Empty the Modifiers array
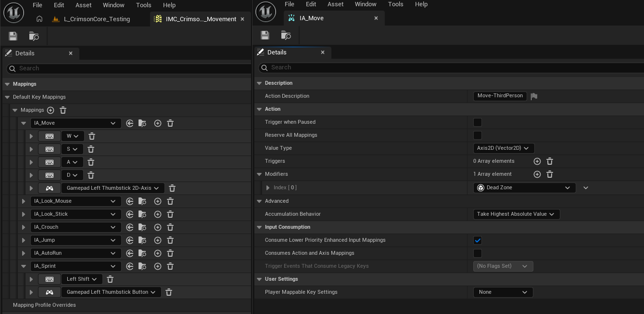The height and width of the screenshot is (314, 644). (550, 174)
